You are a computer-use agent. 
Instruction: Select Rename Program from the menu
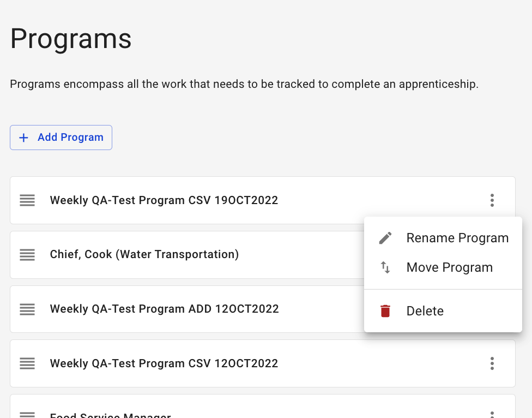(457, 238)
